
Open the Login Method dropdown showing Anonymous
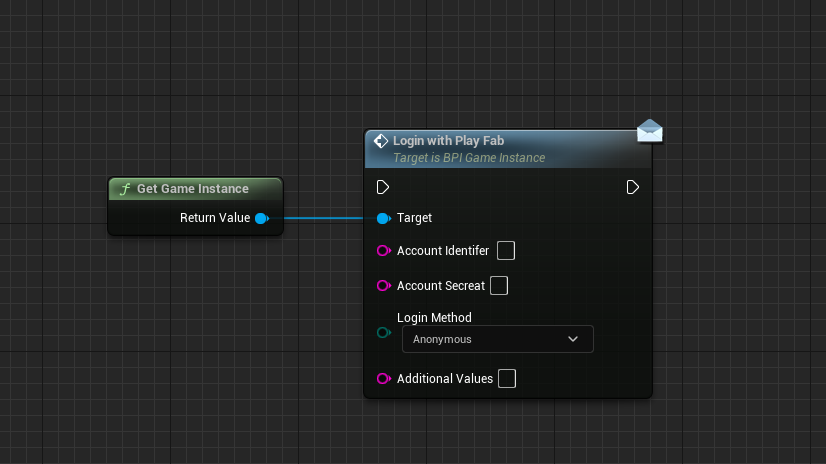[498, 339]
